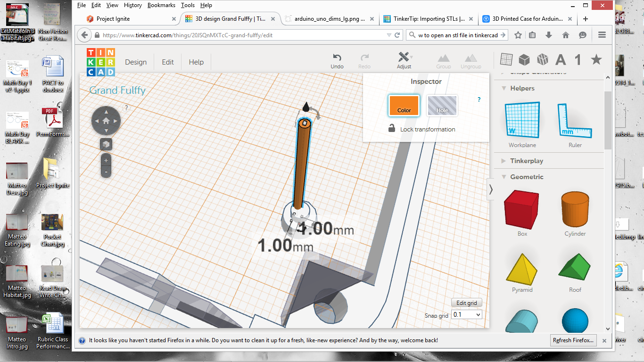Open the favorites star icon
This screenshot has height=362, width=644.
click(x=596, y=59)
